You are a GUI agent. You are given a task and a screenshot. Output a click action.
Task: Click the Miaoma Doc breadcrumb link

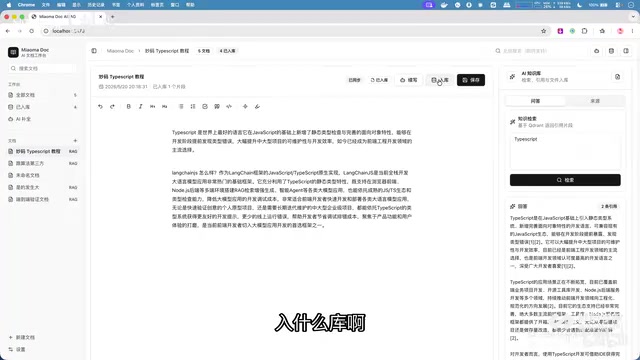tap(120, 51)
